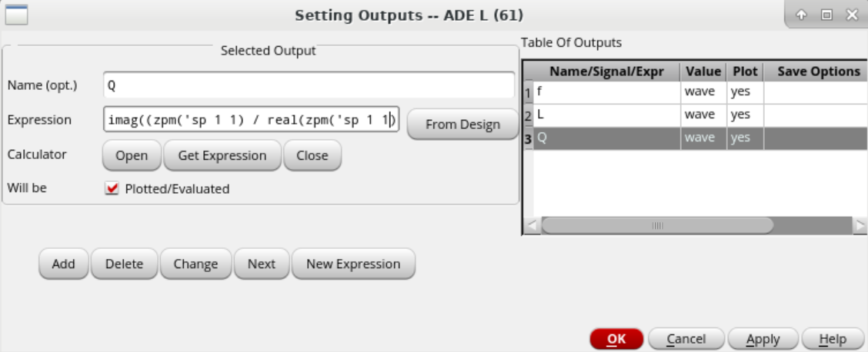Open the Calculator
This screenshot has height=352, width=868.
(132, 155)
